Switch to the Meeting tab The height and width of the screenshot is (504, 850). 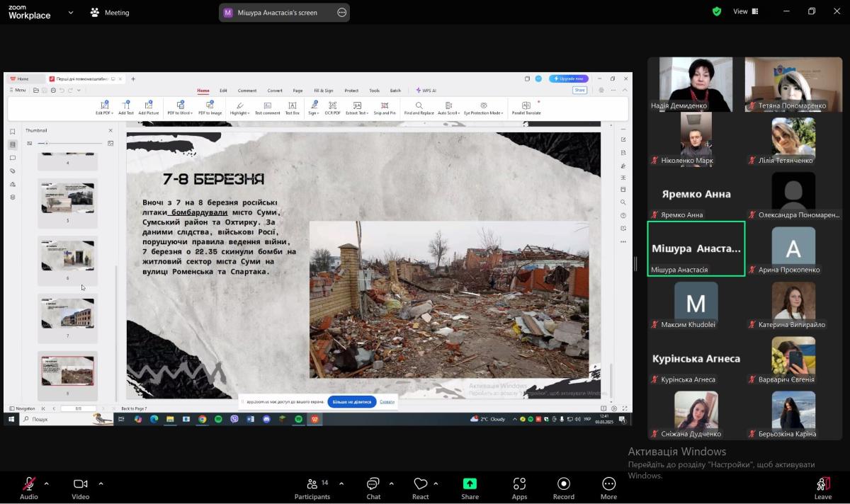(110, 12)
